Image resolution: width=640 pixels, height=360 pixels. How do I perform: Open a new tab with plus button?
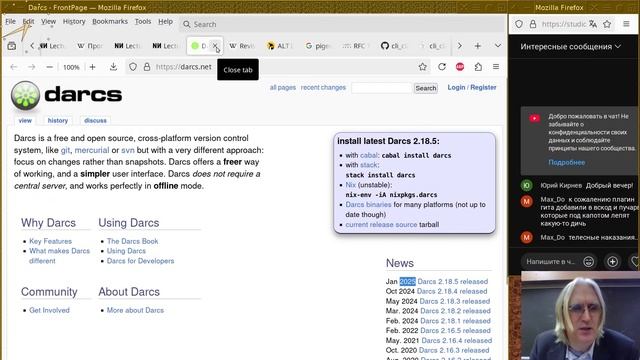pyautogui.click(x=478, y=46)
